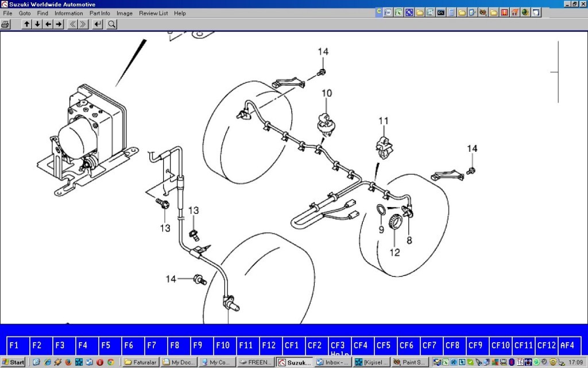
Task: Open the Part Info menu
Action: point(99,13)
